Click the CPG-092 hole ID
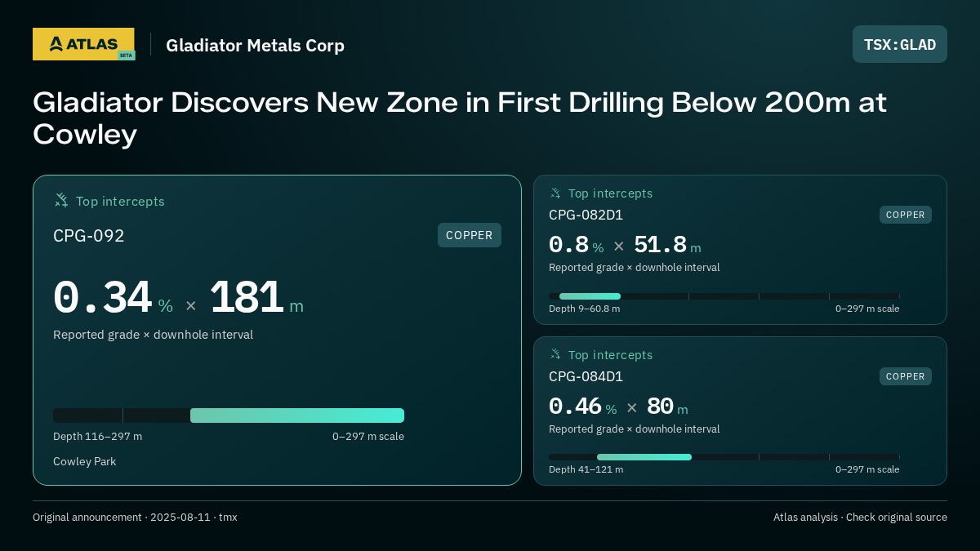980x551 pixels. 89,236
